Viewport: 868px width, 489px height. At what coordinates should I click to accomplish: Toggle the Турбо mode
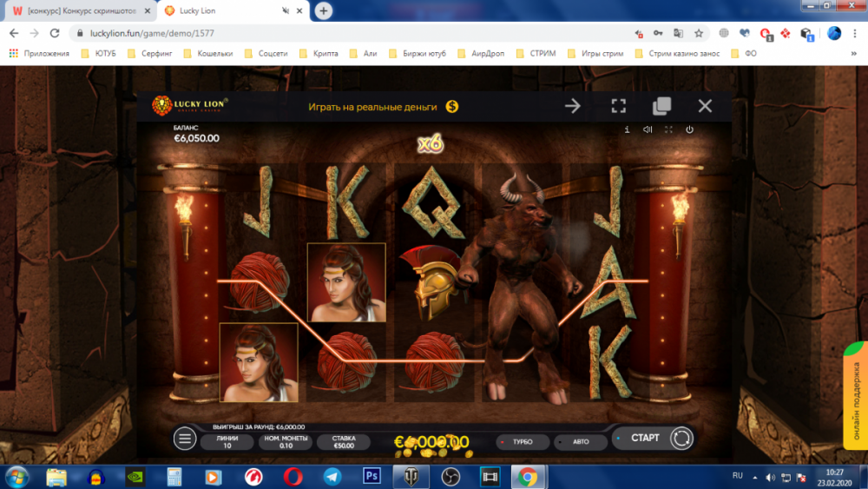click(x=522, y=441)
